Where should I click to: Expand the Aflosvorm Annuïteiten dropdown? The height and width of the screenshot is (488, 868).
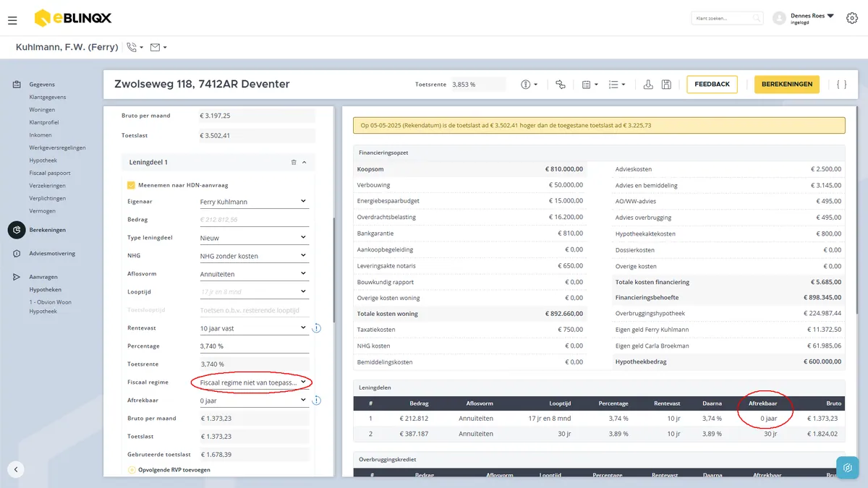pyautogui.click(x=254, y=274)
